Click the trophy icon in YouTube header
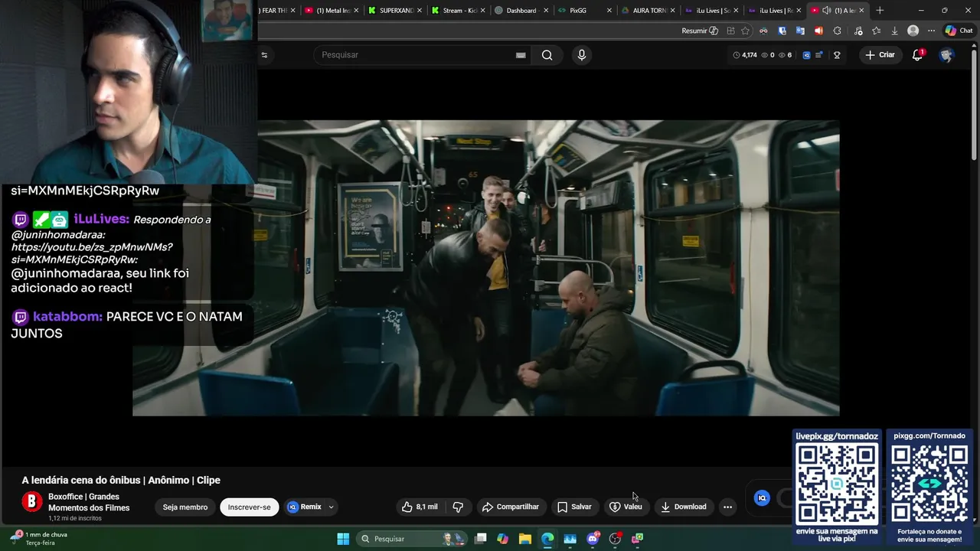The image size is (980, 551). pyautogui.click(x=837, y=55)
